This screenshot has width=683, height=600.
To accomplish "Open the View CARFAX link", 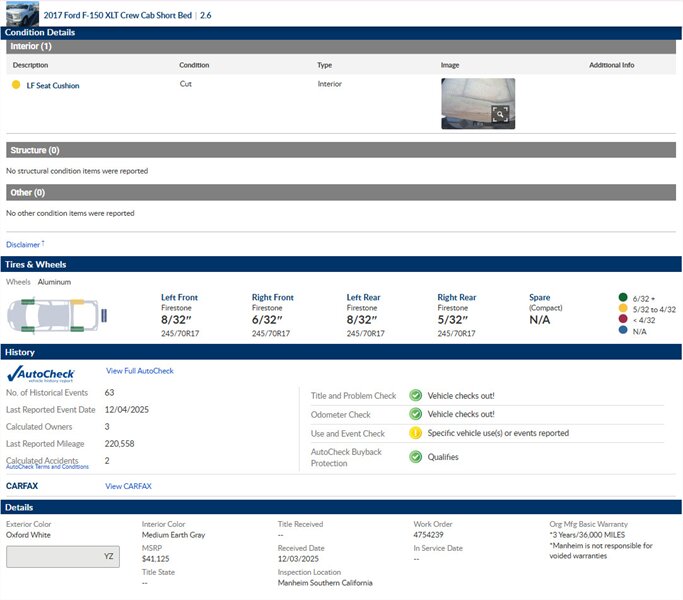I will pyautogui.click(x=128, y=486).
